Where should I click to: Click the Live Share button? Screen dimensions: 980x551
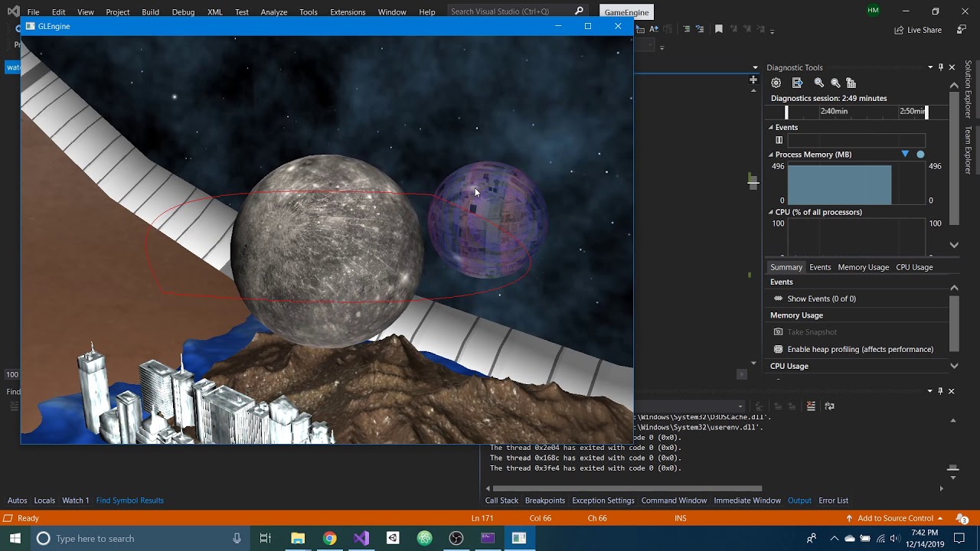(x=918, y=30)
